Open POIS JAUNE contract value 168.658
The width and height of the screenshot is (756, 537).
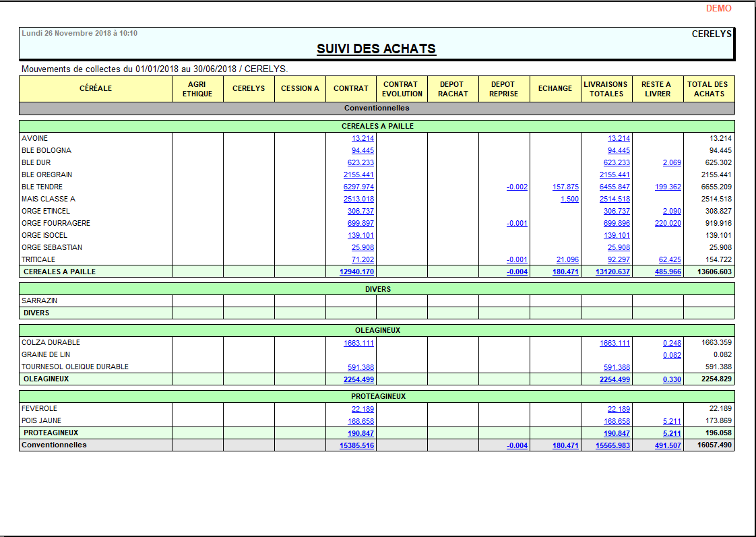click(x=360, y=421)
